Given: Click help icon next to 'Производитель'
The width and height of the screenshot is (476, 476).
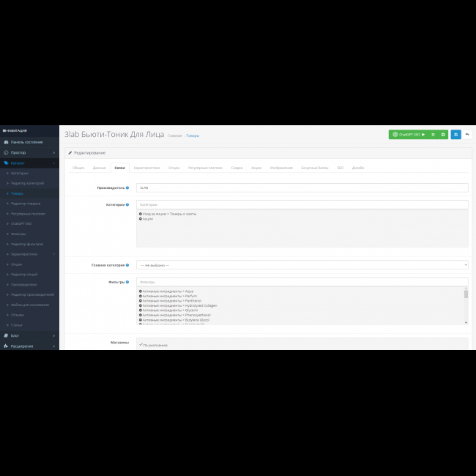Looking at the screenshot, I should [127, 187].
